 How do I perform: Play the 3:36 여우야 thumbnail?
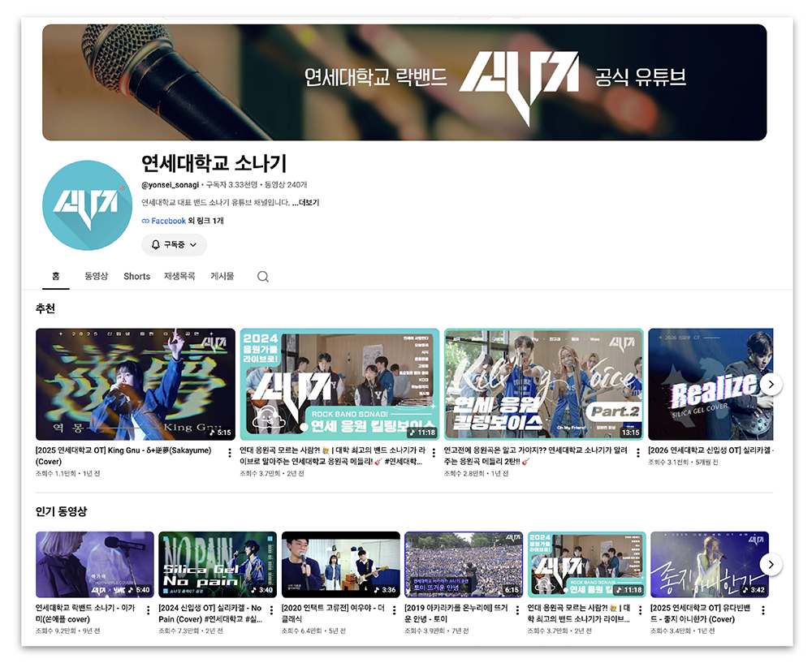coord(341,564)
